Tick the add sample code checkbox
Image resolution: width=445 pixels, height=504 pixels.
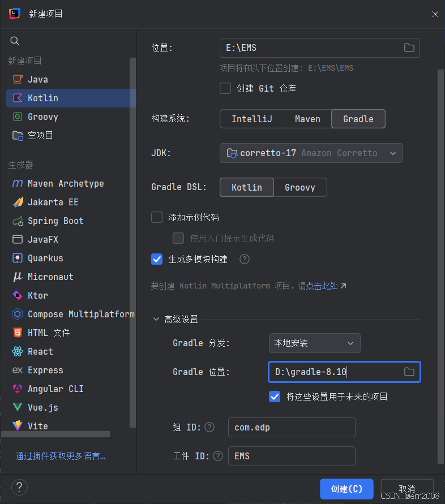157,217
